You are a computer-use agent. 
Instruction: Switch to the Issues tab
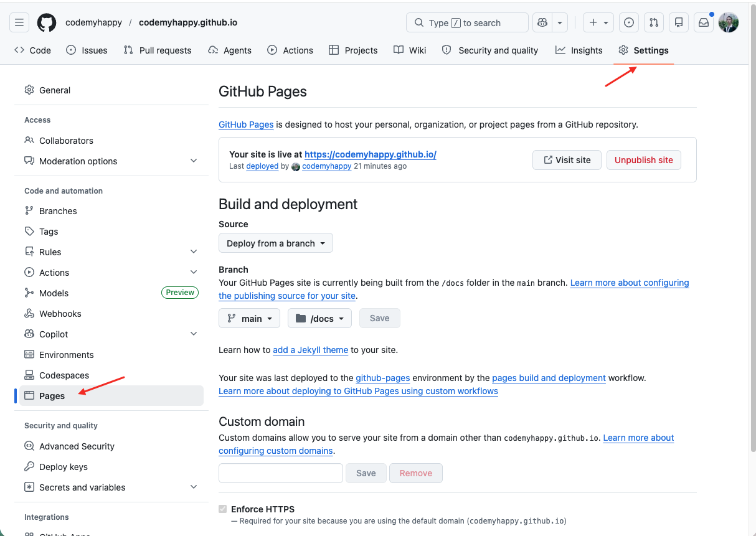click(x=87, y=50)
